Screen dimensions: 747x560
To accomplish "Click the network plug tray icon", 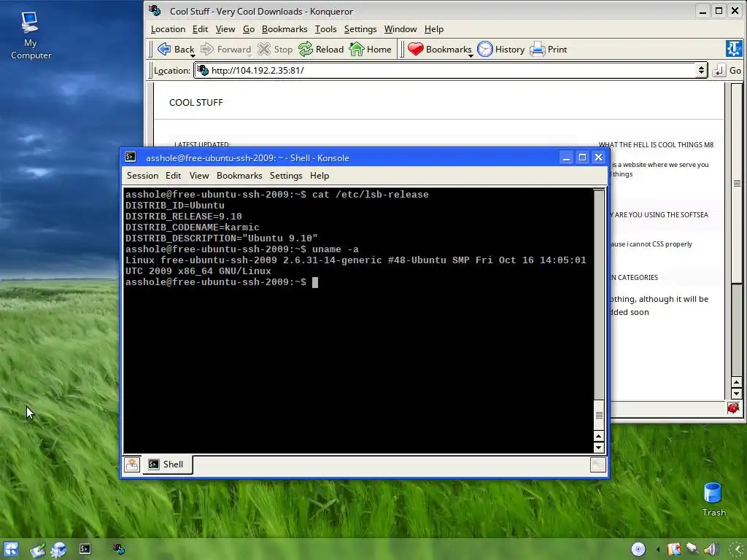I will [692, 549].
